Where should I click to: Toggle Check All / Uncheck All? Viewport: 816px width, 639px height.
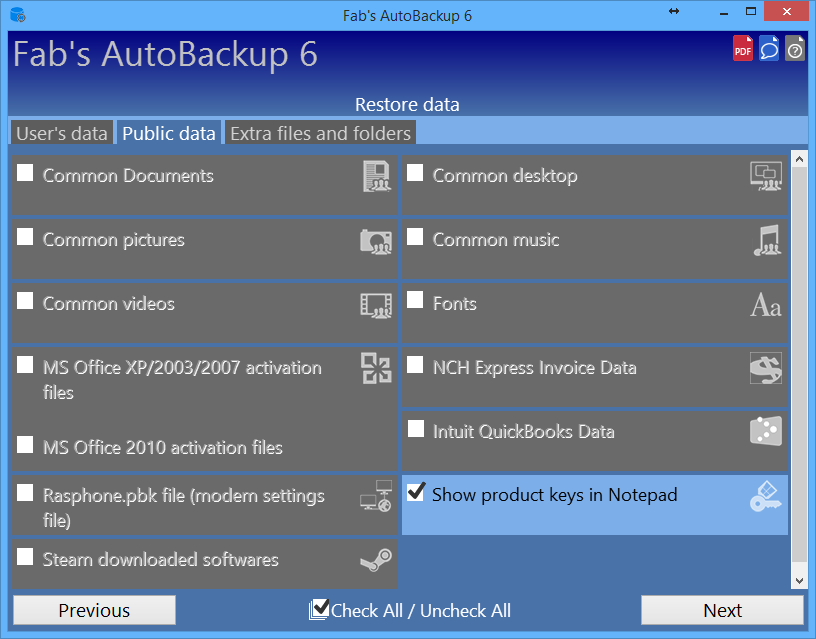[410, 610]
